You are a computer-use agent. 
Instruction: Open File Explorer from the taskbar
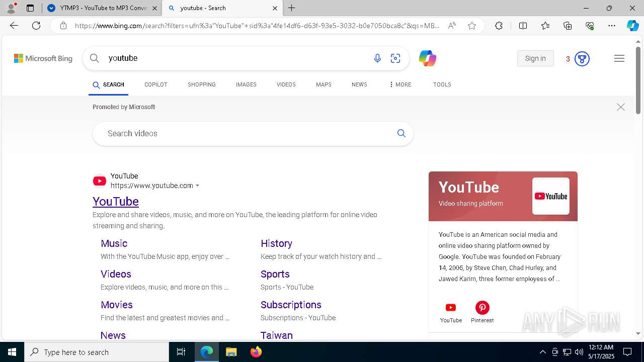(x=231, y=352)
